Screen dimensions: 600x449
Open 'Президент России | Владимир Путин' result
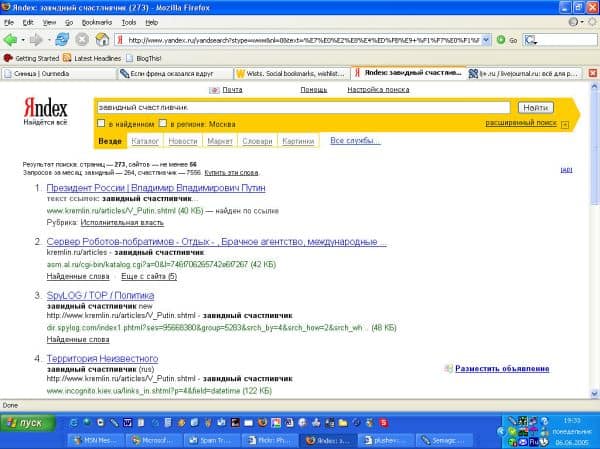pos(156,188)
